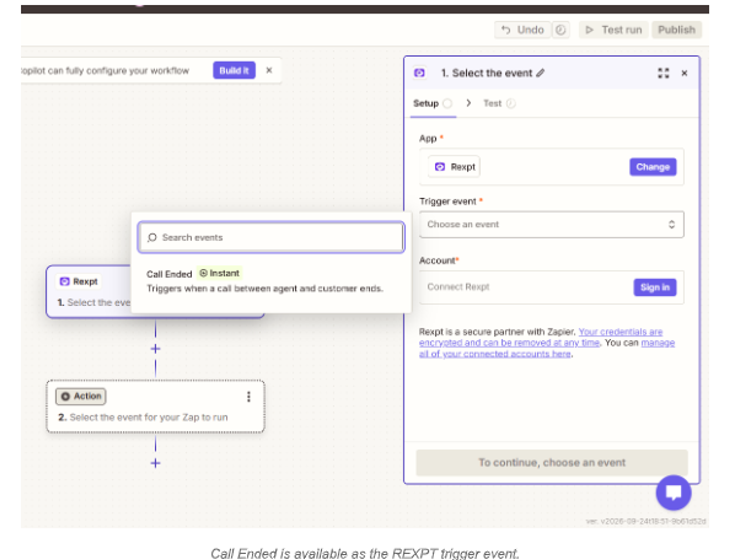Select the Action step card
This screenshot has height=560, width=741.
(155, 406)
